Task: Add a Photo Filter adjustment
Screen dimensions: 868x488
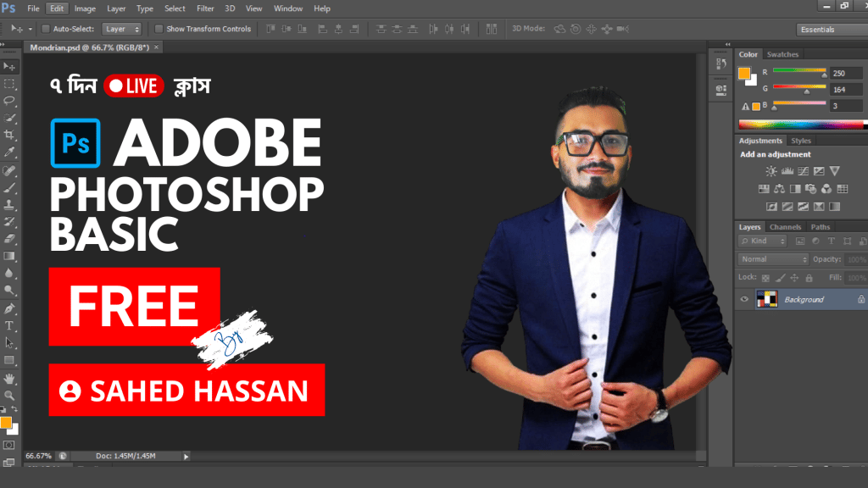Action: click(x=811, y=189)
